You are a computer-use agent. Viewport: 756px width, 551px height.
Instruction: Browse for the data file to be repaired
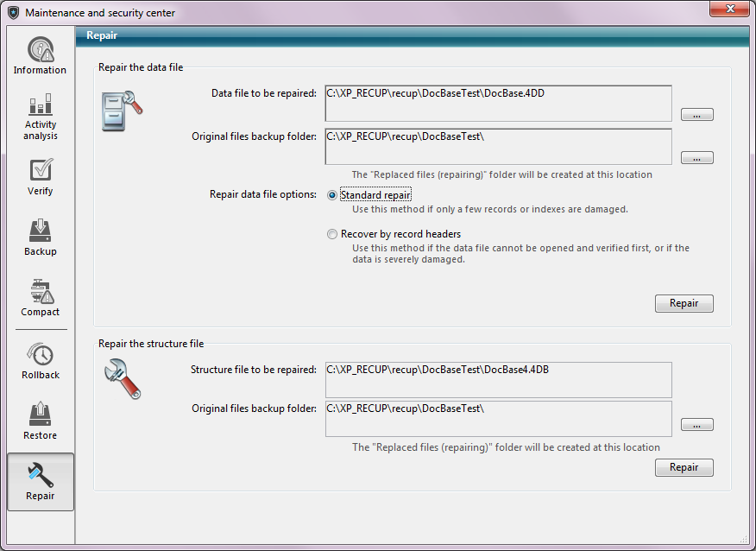696,115
